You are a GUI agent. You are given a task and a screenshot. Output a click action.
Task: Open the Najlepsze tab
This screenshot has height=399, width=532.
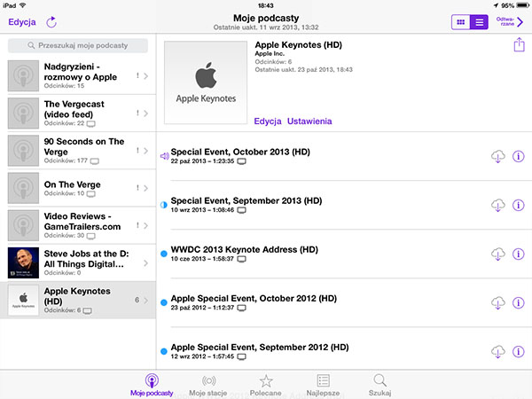(x=323, y=385)
